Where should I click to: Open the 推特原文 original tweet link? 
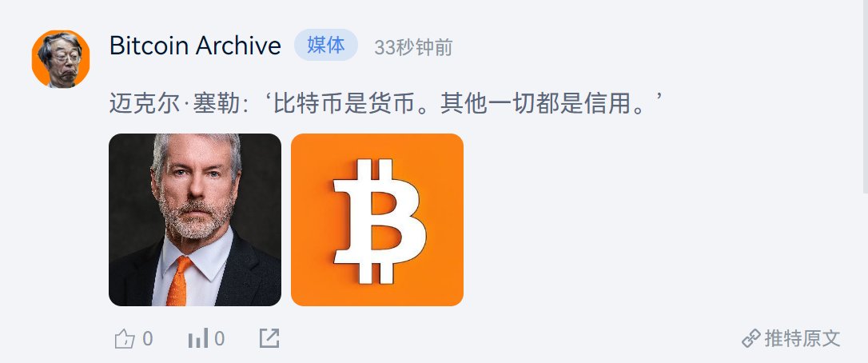tap(802, 339)
